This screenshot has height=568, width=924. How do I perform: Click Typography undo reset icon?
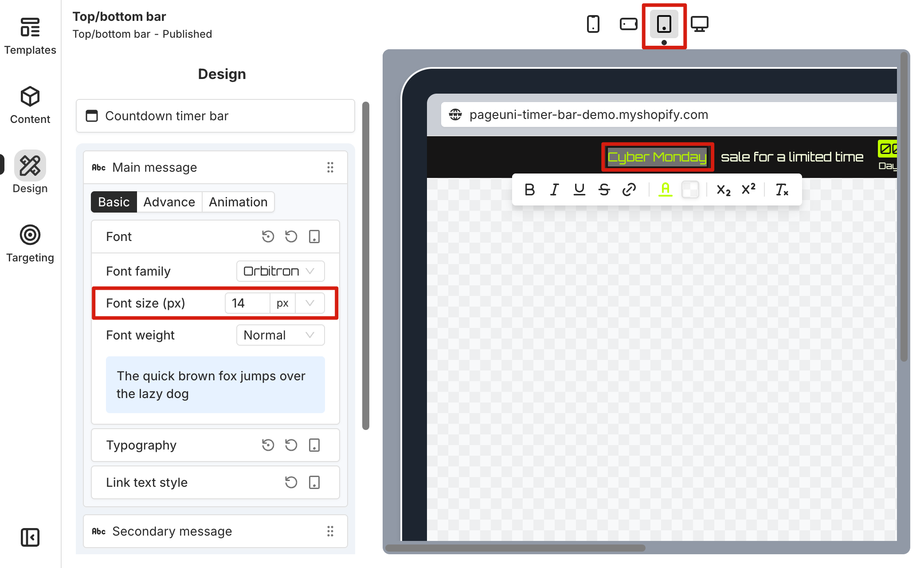291,445
